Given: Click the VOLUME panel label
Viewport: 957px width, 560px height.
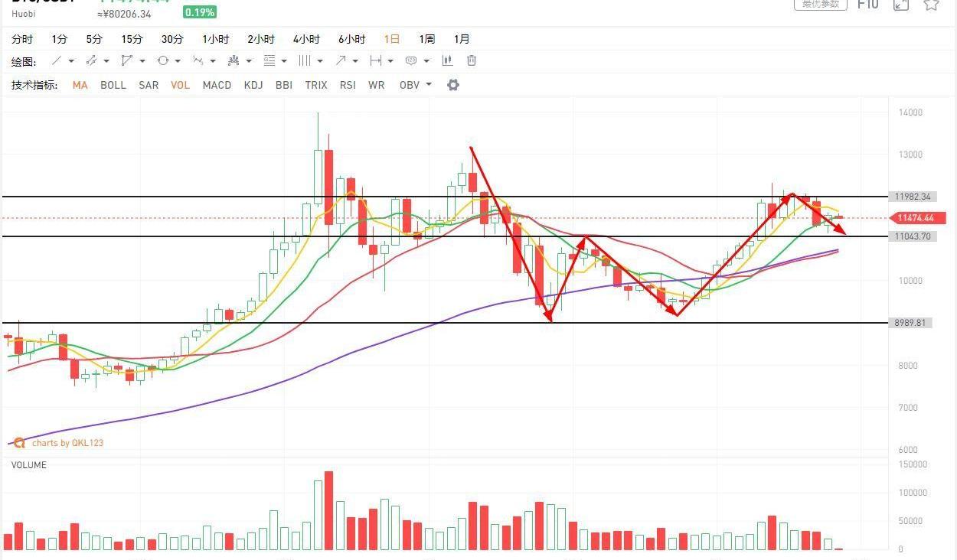Looking at the screenshot, I should coord(29,465).
